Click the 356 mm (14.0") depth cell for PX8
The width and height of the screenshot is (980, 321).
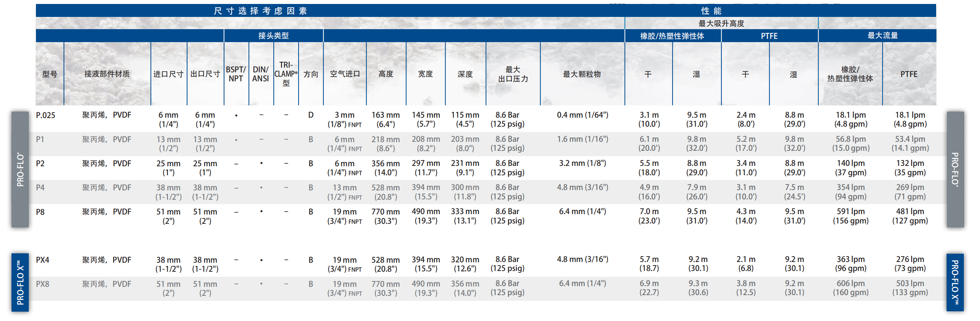point(465,288)
